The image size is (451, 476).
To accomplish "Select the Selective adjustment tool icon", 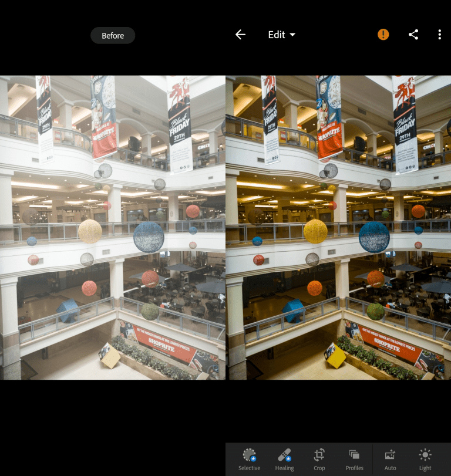I will click(249, 454).
